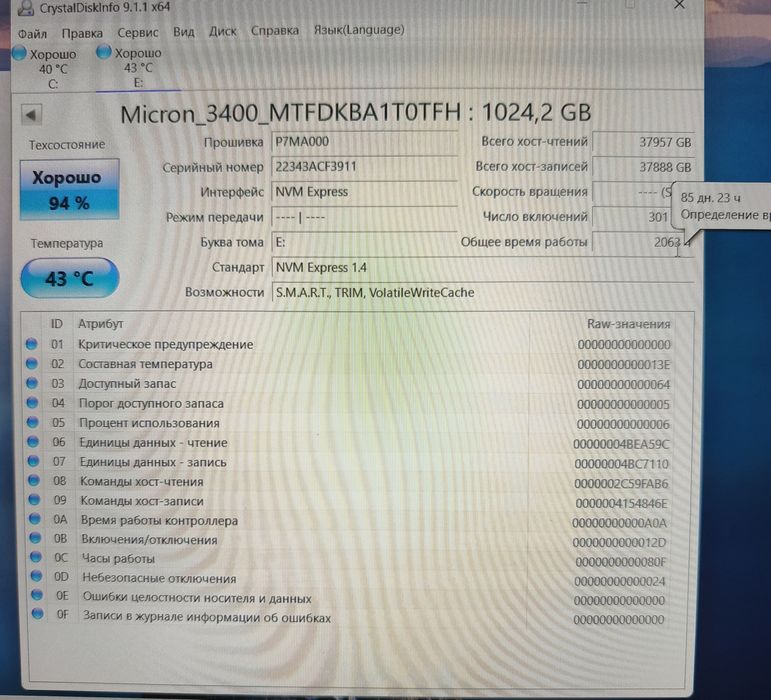Image resolution: width=771 pixels, height=700 pixels.
Task: Click the status icon for Доступный запас
Action: tap(32, 383)
